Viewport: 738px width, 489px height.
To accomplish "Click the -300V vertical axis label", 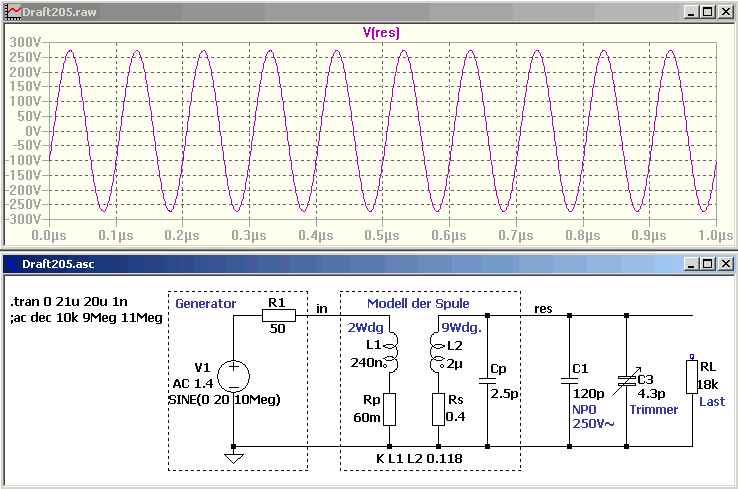I will pos(23,219).
